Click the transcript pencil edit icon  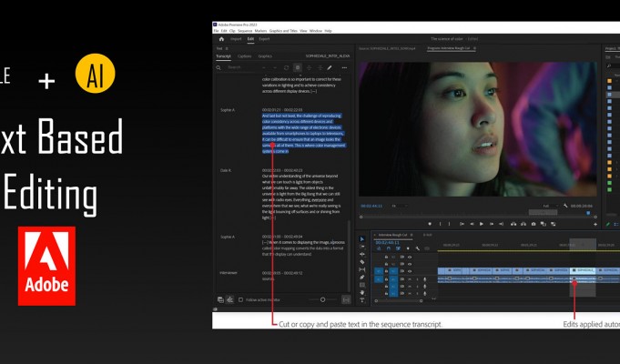(330, 67)
